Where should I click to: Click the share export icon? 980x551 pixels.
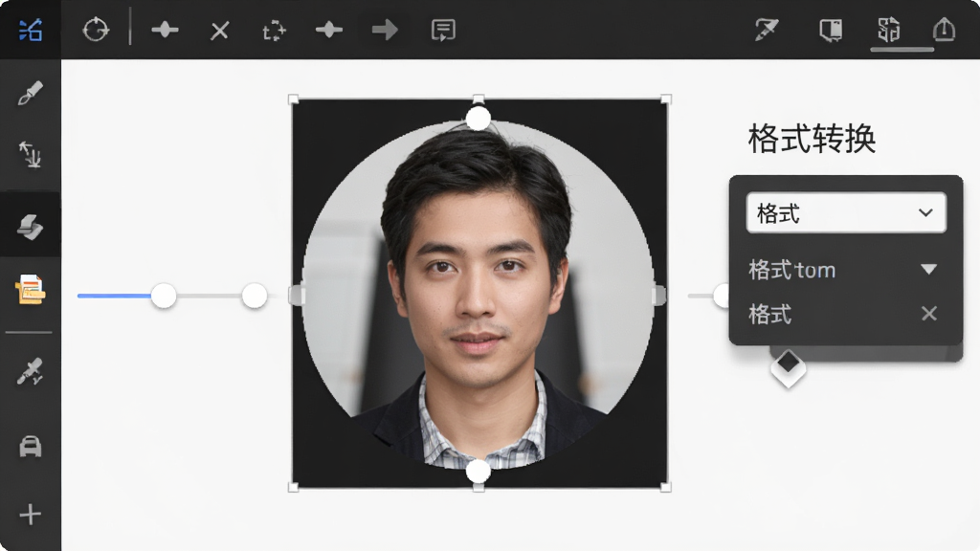[944, 30]
